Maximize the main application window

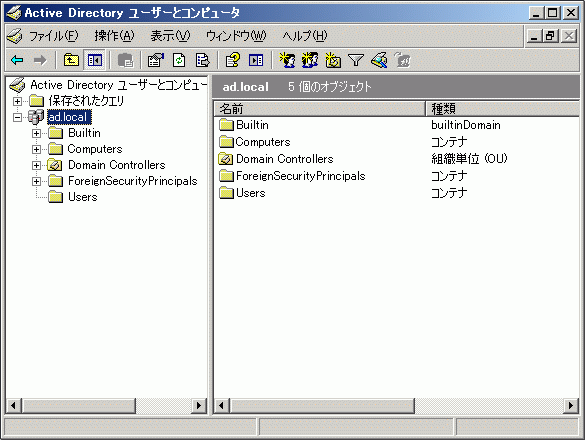[553, 13]
